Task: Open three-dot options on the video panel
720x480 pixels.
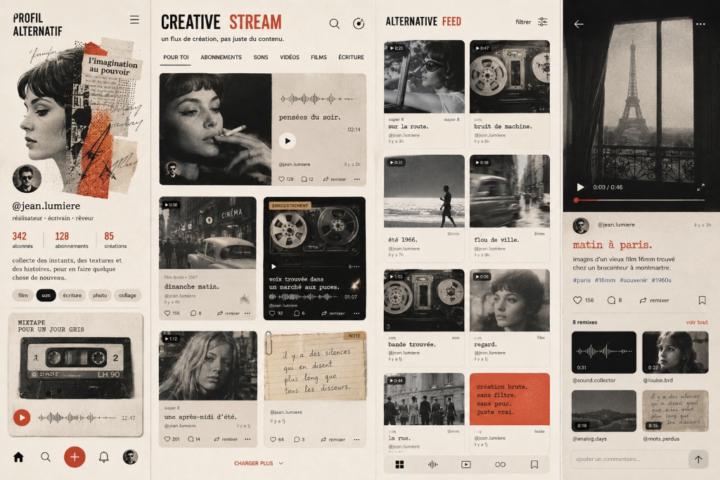Action: click(700, 24)
